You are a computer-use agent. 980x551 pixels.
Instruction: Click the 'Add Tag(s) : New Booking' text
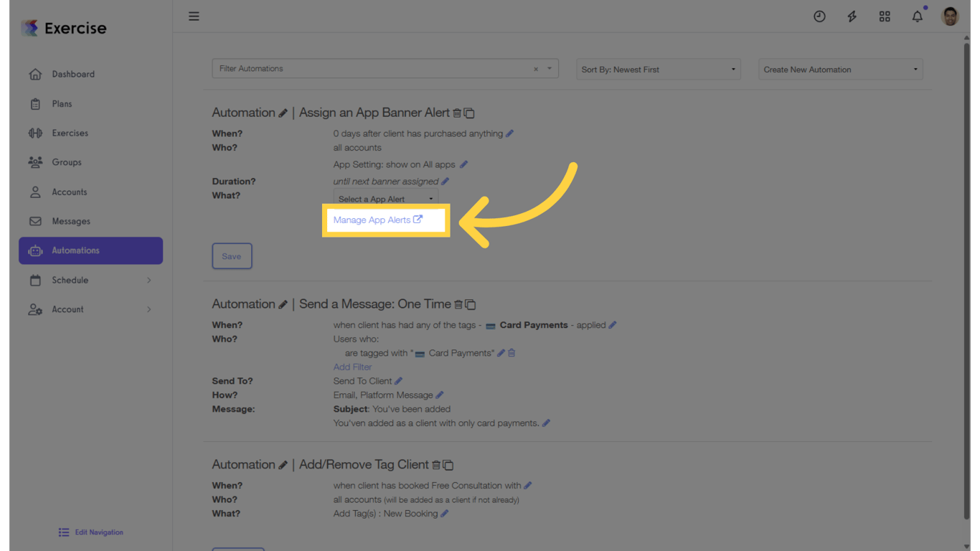[385, 514]
